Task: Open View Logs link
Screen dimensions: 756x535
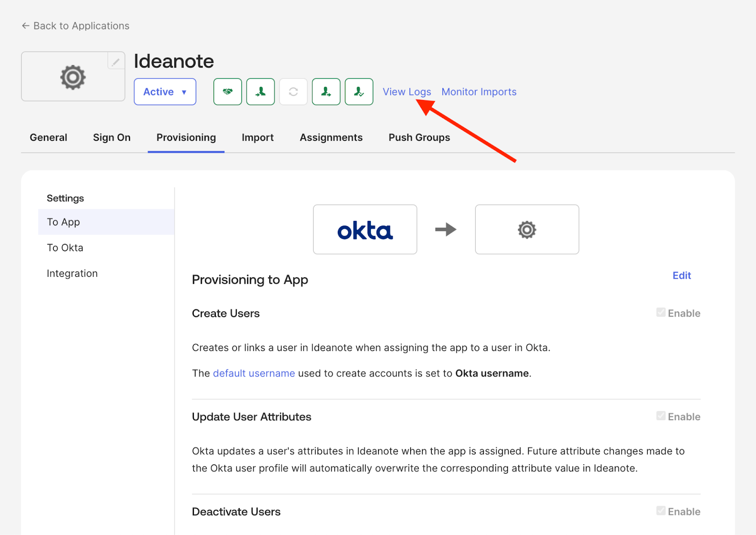Action: click(407, 92)
